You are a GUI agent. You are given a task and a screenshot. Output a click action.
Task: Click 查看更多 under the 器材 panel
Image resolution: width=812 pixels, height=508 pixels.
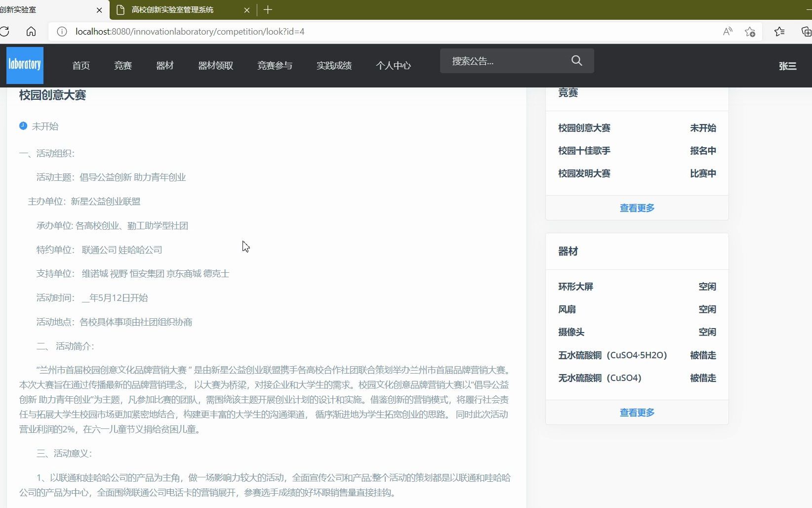[637, 412]
